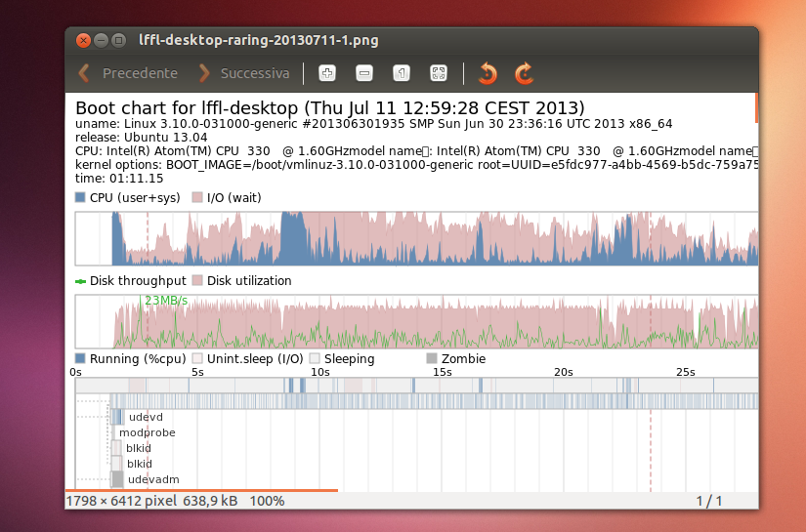Click the vertical scrollbar handle at right
The image size is (806, 532).
(756, 107)
